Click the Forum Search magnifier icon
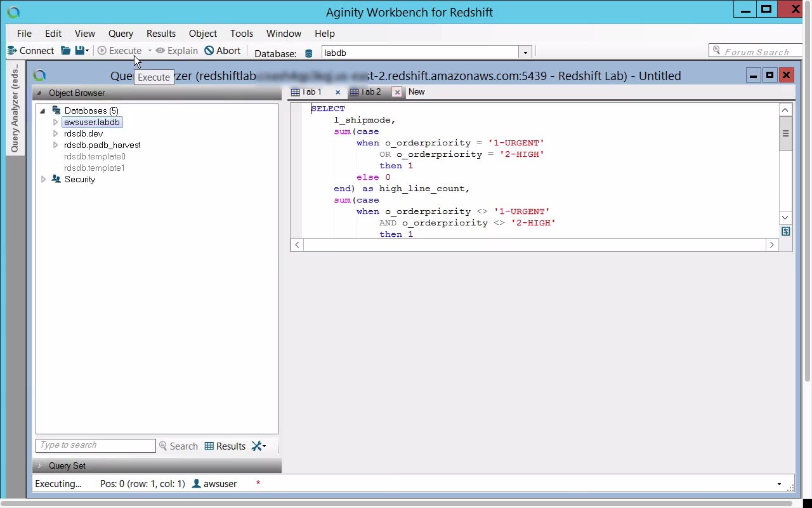Viewport: 812px width, 508px height. [717, 50]
